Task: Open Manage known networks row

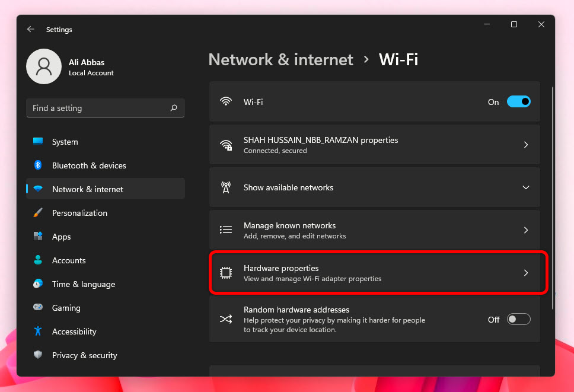Action: coord(375,230)
